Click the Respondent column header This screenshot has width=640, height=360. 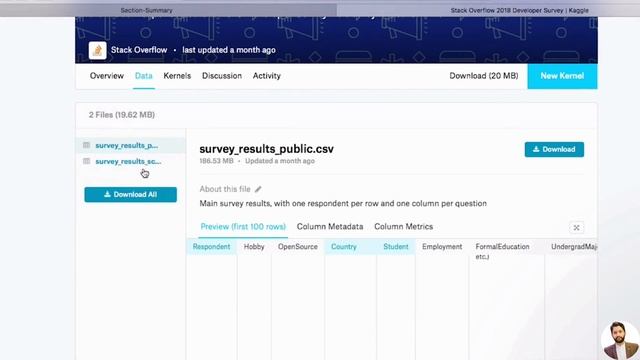[x=211, y=247]
